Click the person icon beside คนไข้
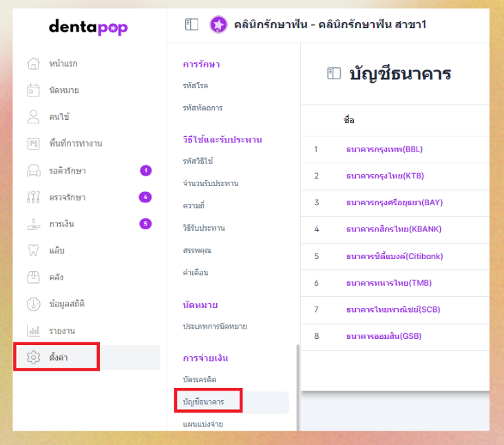The width and height of the screenshot is (504, 445). tap(34, 116)
